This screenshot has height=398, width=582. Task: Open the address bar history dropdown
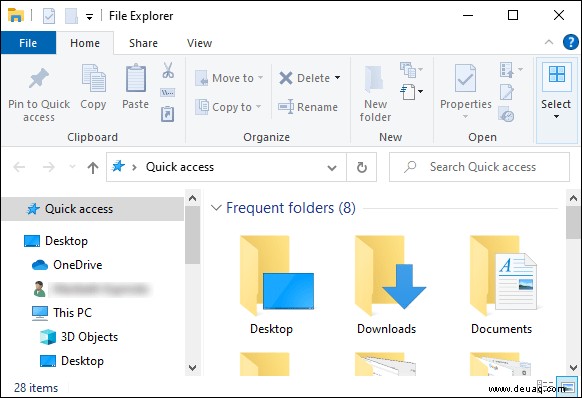(x=332, y=168)
